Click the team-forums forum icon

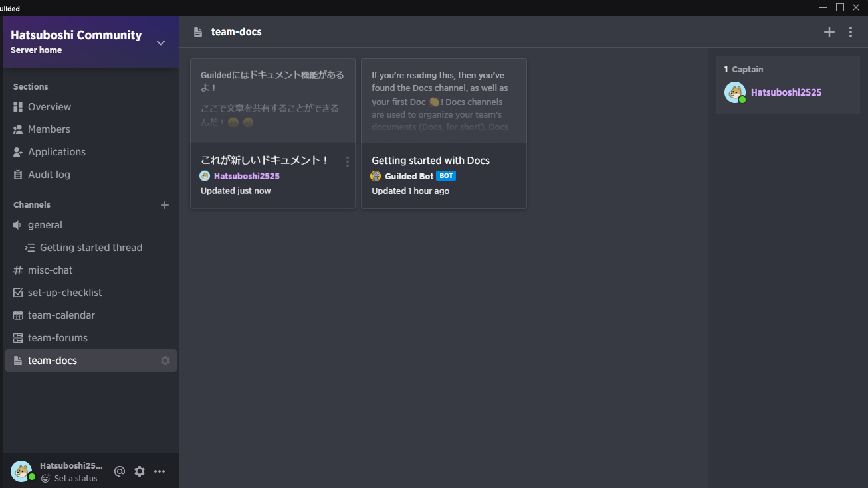[18, 338]
